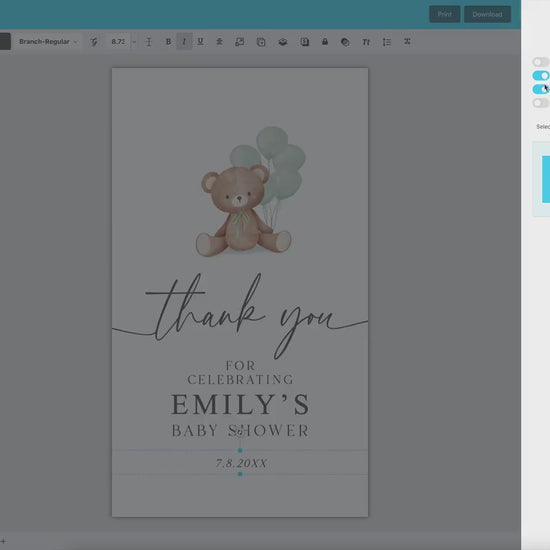
Task: Select the 'thank you' script text
Action: coord(240,316)
